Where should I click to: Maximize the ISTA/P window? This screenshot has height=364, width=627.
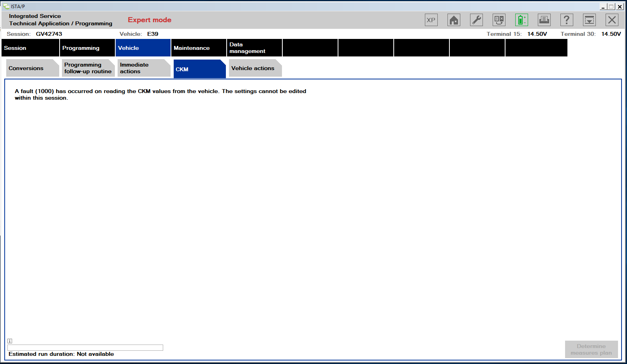pyautogui.click(x=611, y=7)
